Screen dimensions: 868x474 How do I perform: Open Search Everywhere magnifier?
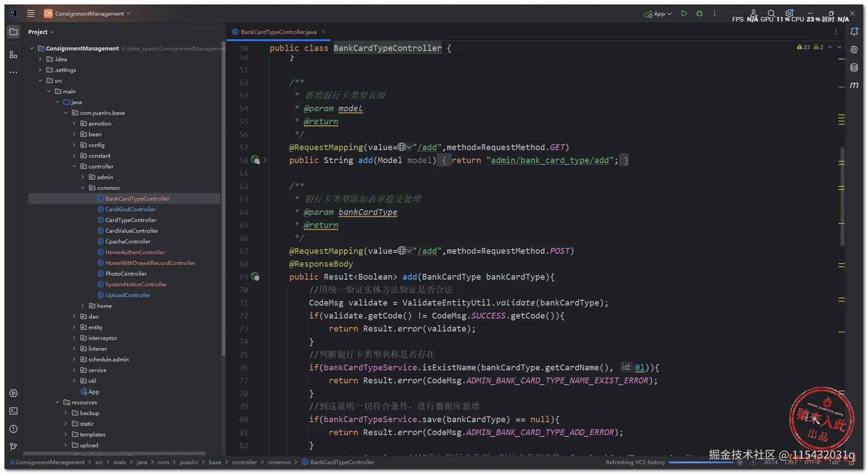click(x=771, y=13)
